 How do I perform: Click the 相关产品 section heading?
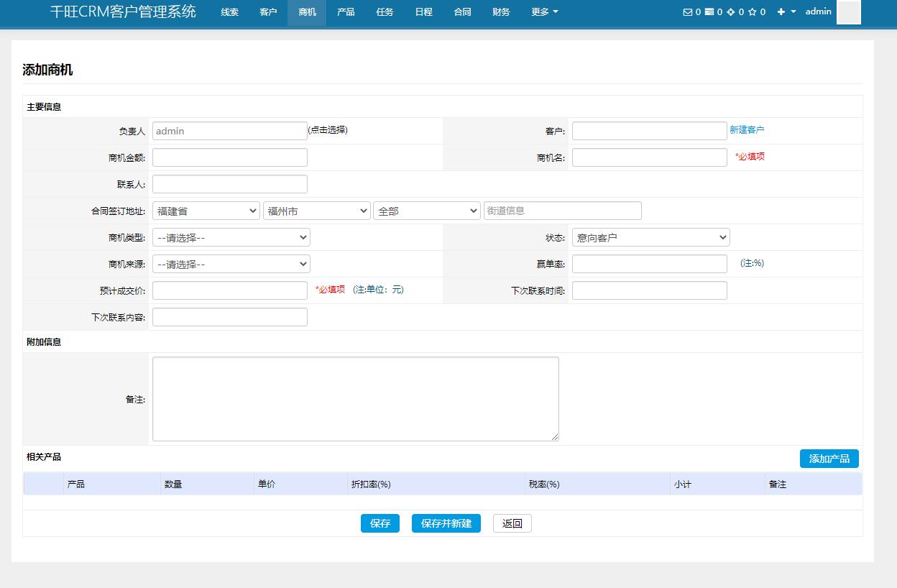coord(44,457)
